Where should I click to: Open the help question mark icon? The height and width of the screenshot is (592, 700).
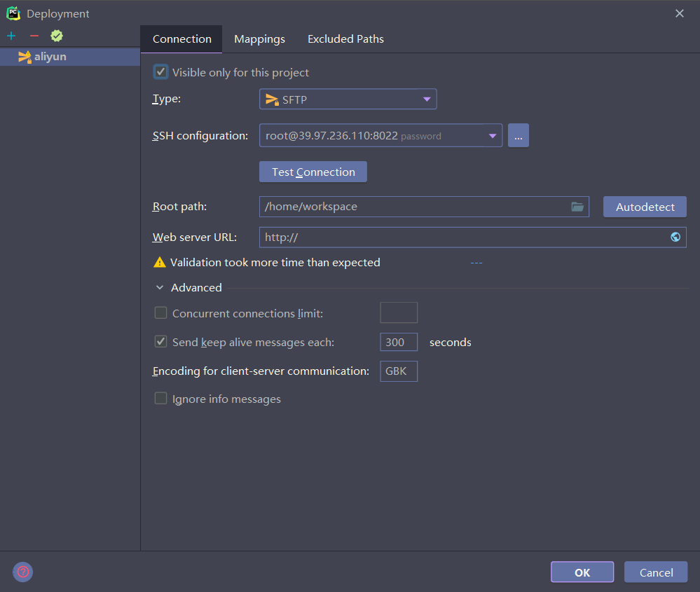[x=22, y=572]
